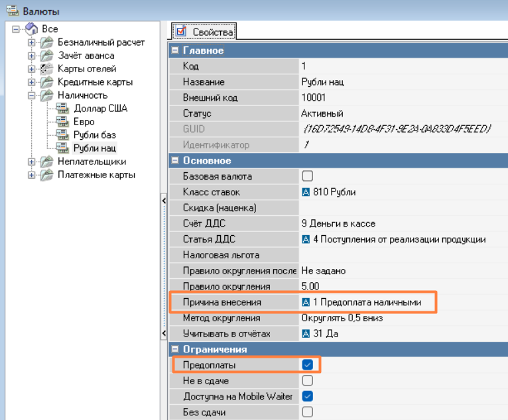508x420 pixels.
Task: Collapse the Наличность tree node
Action: click(x=31, y=95)
